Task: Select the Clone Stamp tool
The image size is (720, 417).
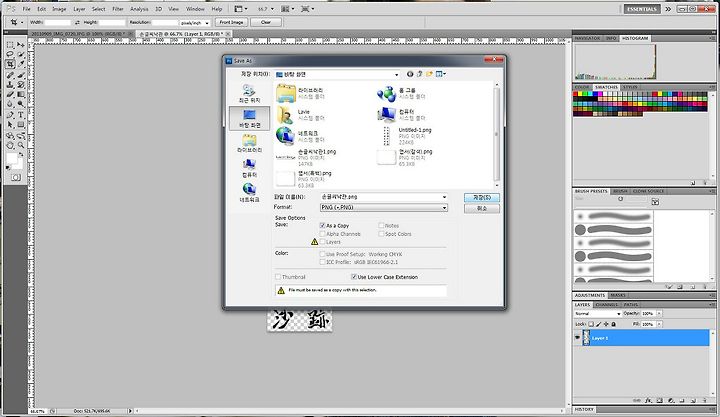Action: [x=10, y=85]
